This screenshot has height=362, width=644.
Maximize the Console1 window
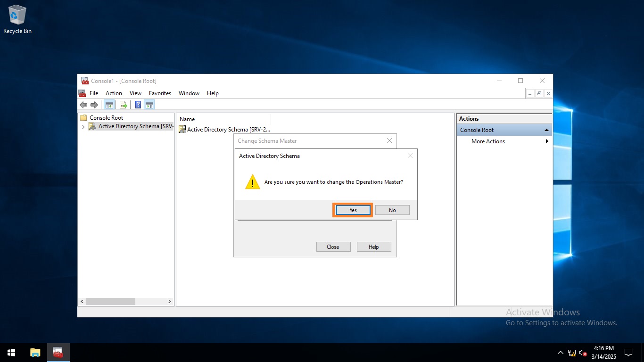coord(520,81)
